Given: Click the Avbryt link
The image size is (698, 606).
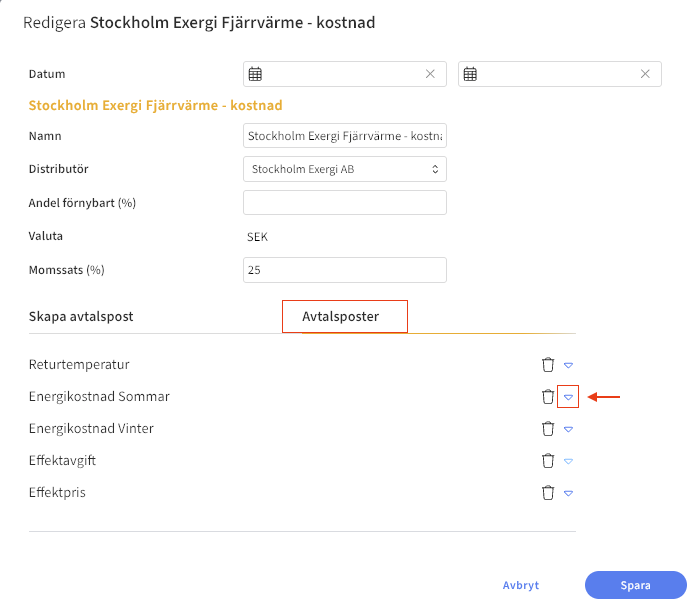Looking at the screenshot, I should click(521, 586).
